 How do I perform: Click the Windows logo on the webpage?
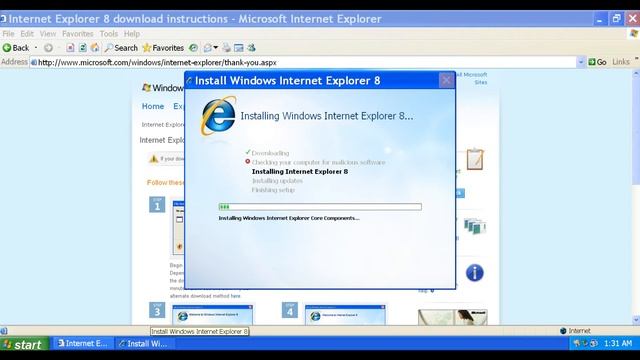pos(163,88)
